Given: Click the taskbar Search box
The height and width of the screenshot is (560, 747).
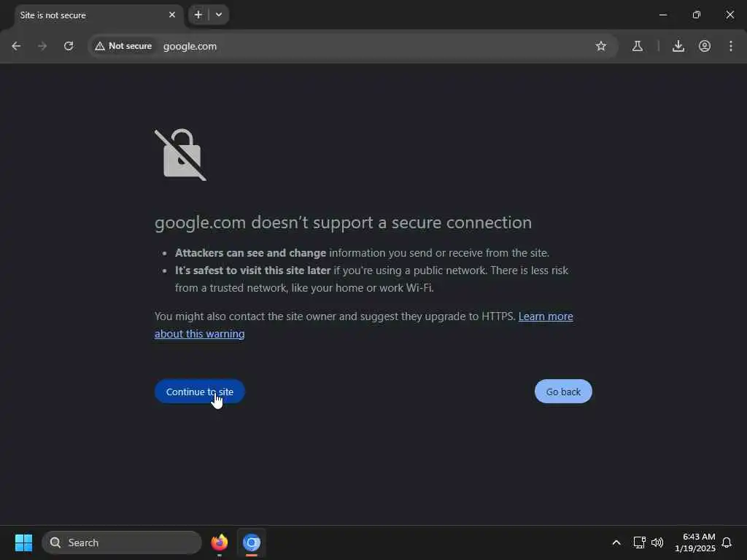Looking at the screenshot, I should [122, 542].
